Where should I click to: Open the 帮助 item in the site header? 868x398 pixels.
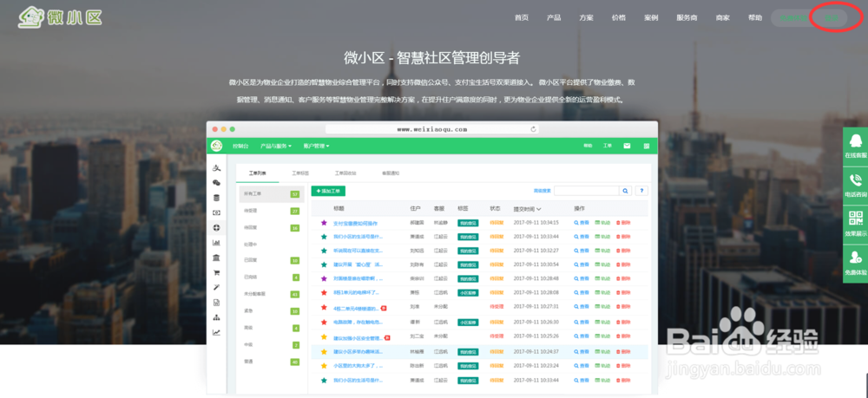[755, 17]
